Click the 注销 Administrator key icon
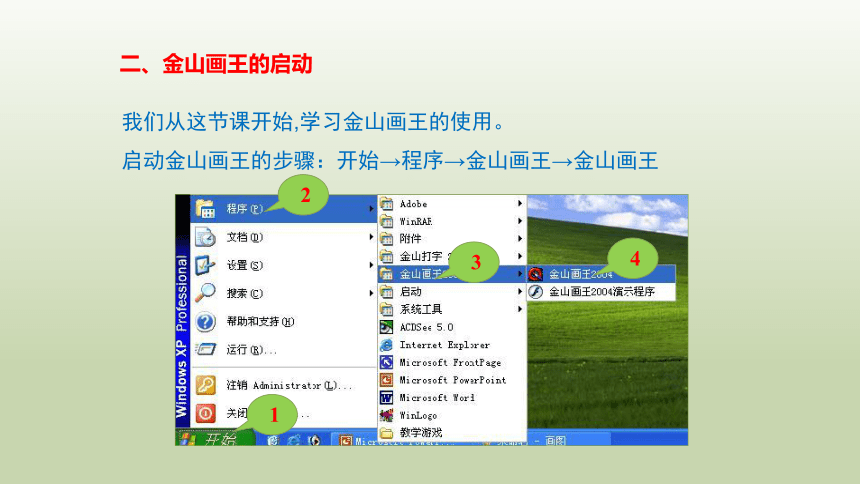860x484 pixels. click(205, 385)
